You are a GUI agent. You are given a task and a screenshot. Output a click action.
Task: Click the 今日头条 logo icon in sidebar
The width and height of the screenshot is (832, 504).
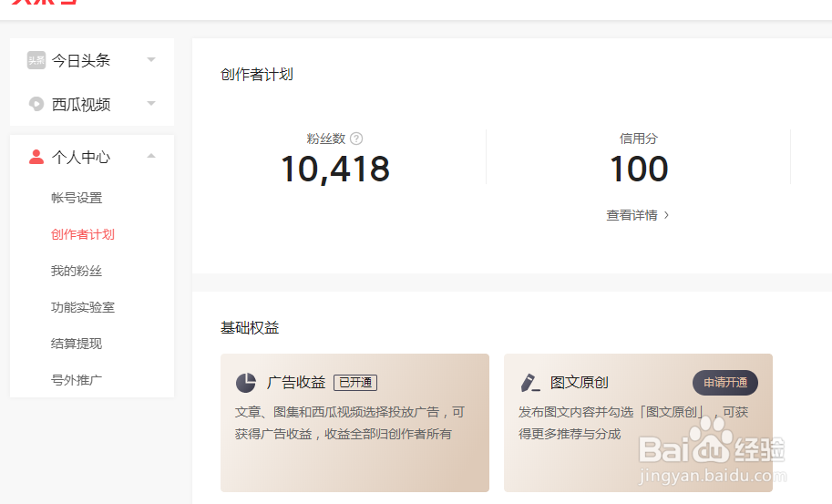tap(36, 60)
